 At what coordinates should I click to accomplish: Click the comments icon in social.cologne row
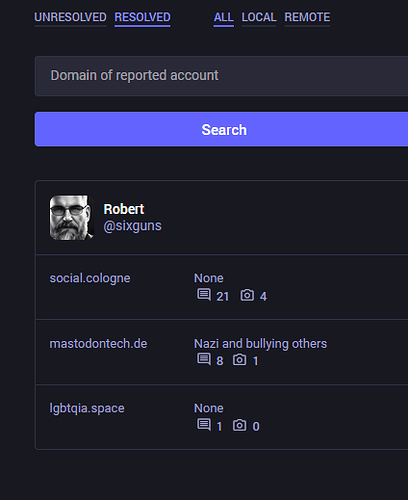point(204,295)
